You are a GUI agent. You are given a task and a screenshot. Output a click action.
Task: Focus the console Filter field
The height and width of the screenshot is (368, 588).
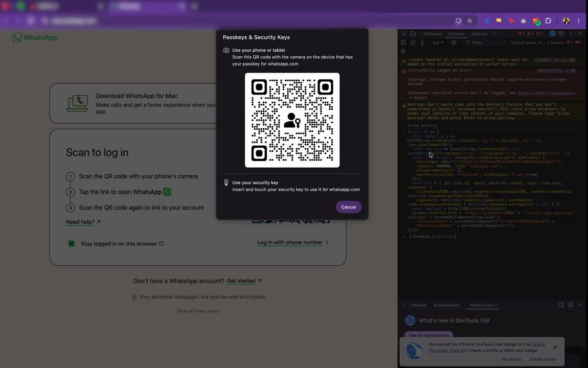point(486,43)
